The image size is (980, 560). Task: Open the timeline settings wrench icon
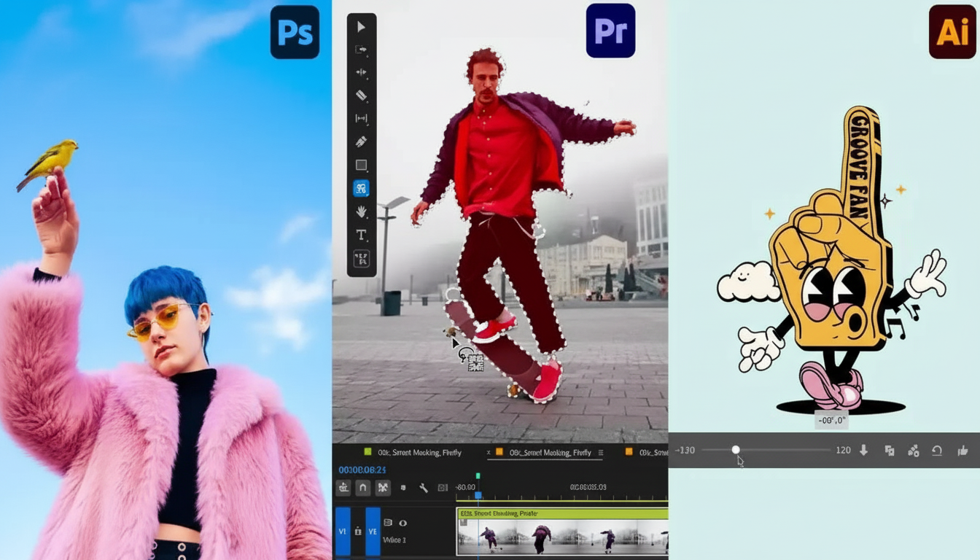[x=424, y=486]
